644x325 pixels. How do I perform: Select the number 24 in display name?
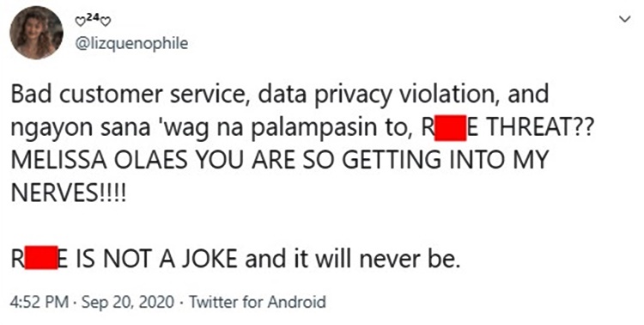point(93,19)
